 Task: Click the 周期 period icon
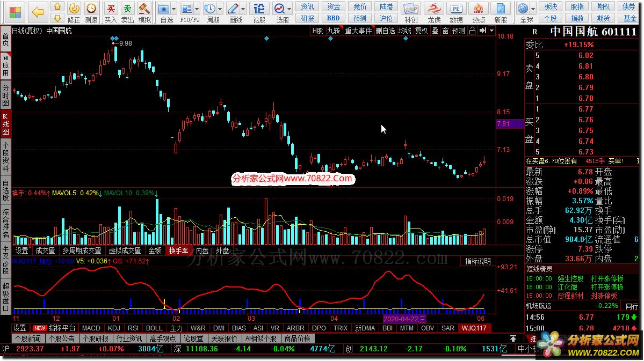pos(210,9)
